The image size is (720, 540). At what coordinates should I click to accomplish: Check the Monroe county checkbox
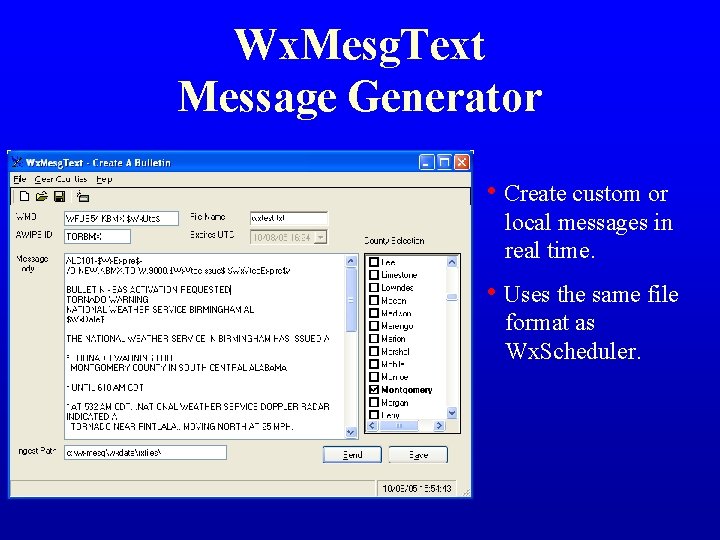(374, 377)
